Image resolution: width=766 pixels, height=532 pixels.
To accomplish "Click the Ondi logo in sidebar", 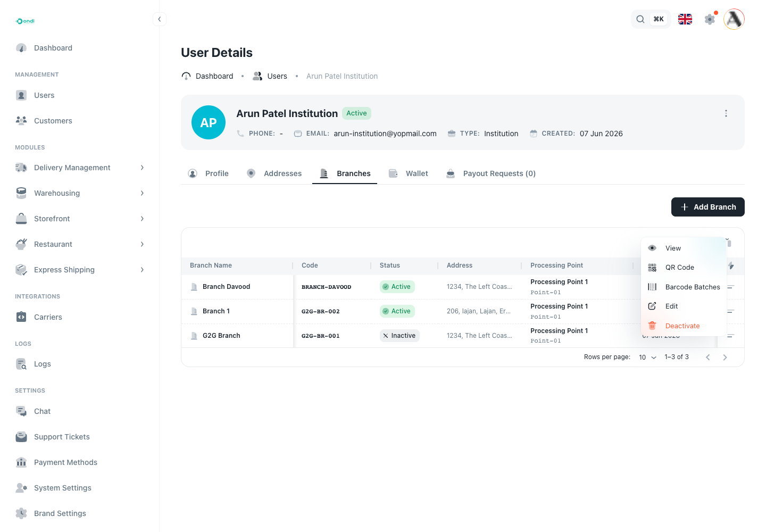I will pos(25,21).
